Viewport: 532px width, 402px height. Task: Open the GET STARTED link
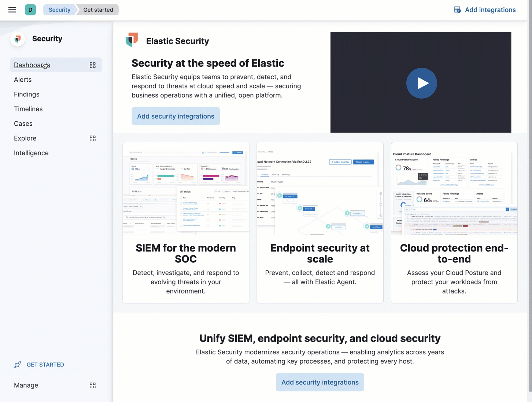pos(45,365)
